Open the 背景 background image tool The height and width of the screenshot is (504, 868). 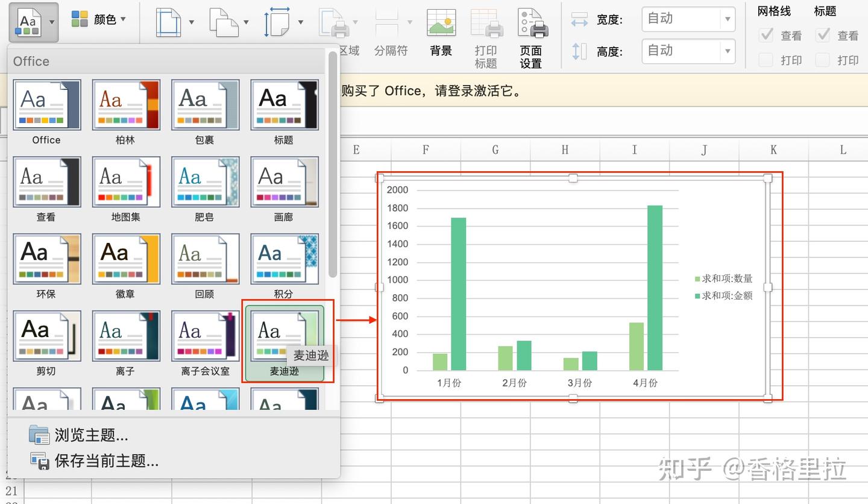click(441, 31)
